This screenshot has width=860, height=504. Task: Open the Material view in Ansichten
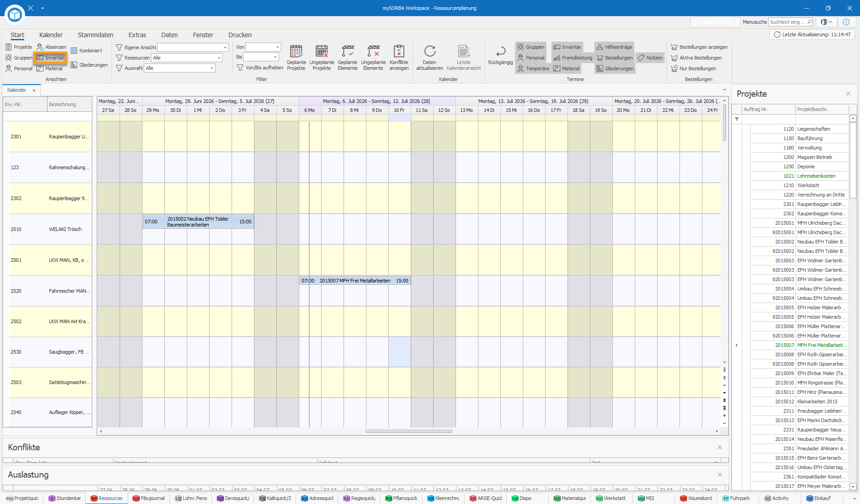(x=50, y=68)
